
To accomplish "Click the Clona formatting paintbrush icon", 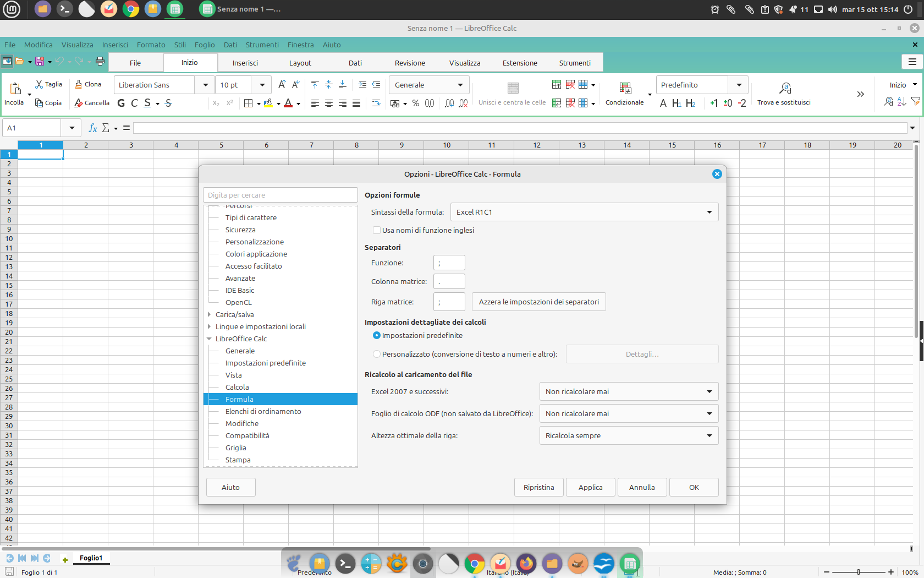I will click(79, 84).
